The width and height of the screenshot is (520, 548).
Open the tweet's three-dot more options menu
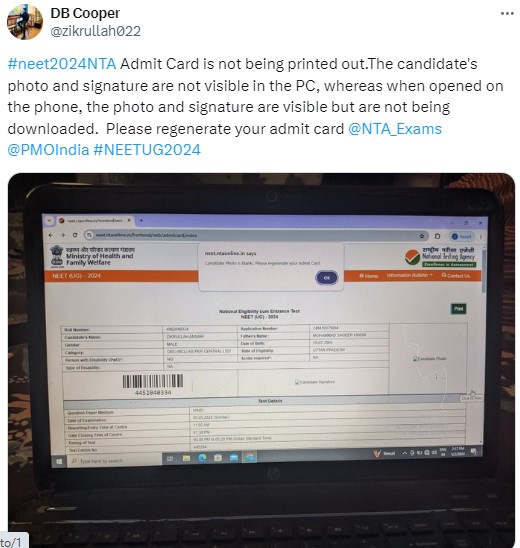tap(507, 14)
